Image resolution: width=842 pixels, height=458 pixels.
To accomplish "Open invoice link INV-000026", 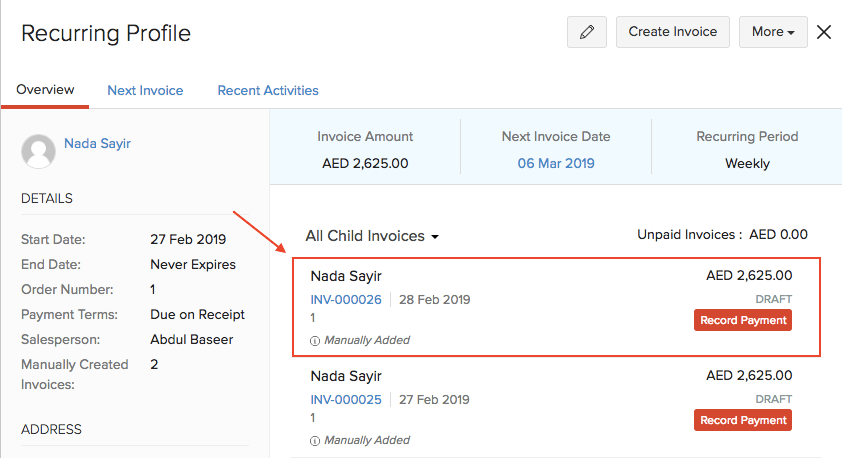I will 346,299.
